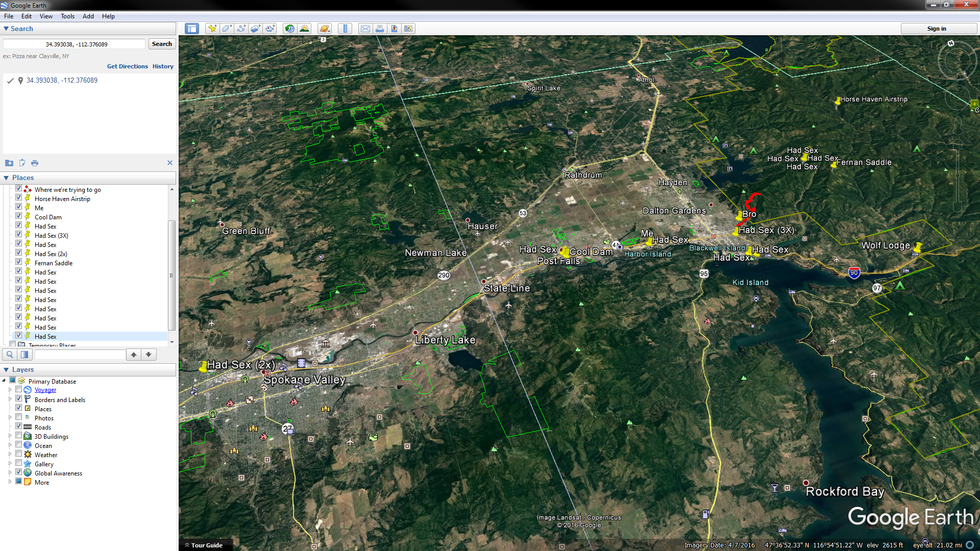Uncheck the 'Me' placemark checkbox
This screenshot has height=551, width=980.
click(x=18, y=207)
